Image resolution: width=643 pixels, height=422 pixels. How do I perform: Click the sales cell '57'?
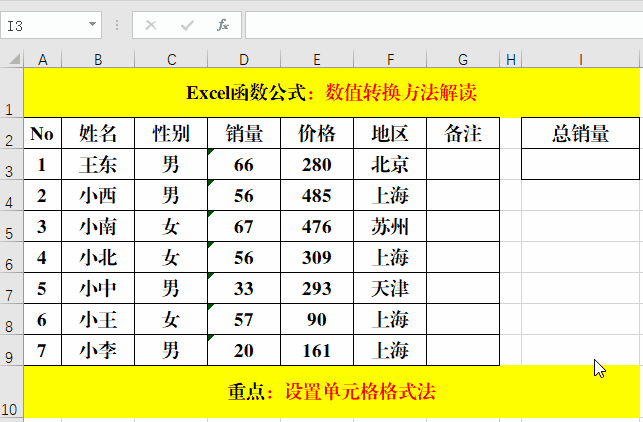pyautogui.click(x=244, y=319)
